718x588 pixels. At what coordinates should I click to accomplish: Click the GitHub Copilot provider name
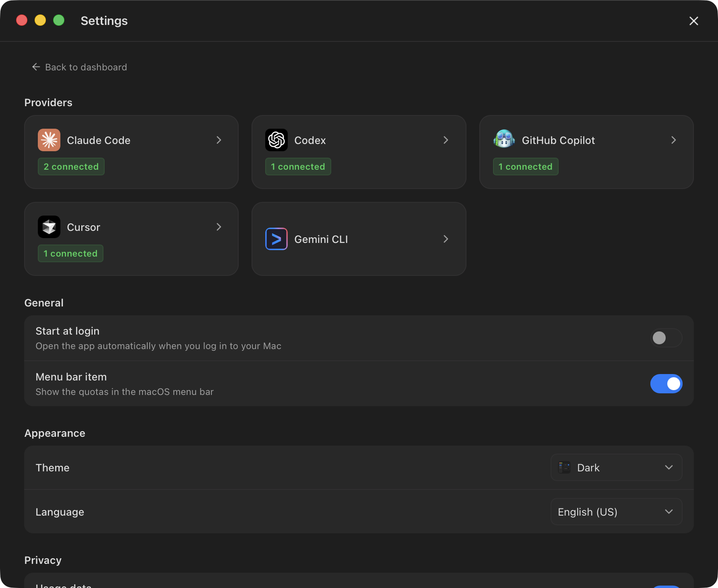tap(558, 140)
